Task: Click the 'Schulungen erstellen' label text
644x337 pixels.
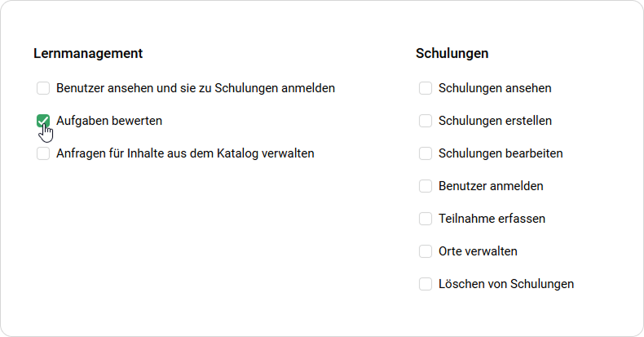Action: point(495,121)
